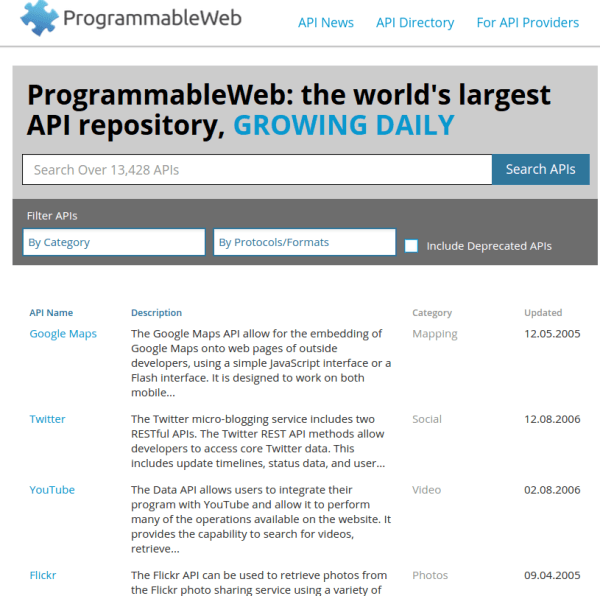The height and width of the screenshot is (596, 600).
Task: Click the ProgrammableWeb wordmark text
Action: [x=152, y=18]
